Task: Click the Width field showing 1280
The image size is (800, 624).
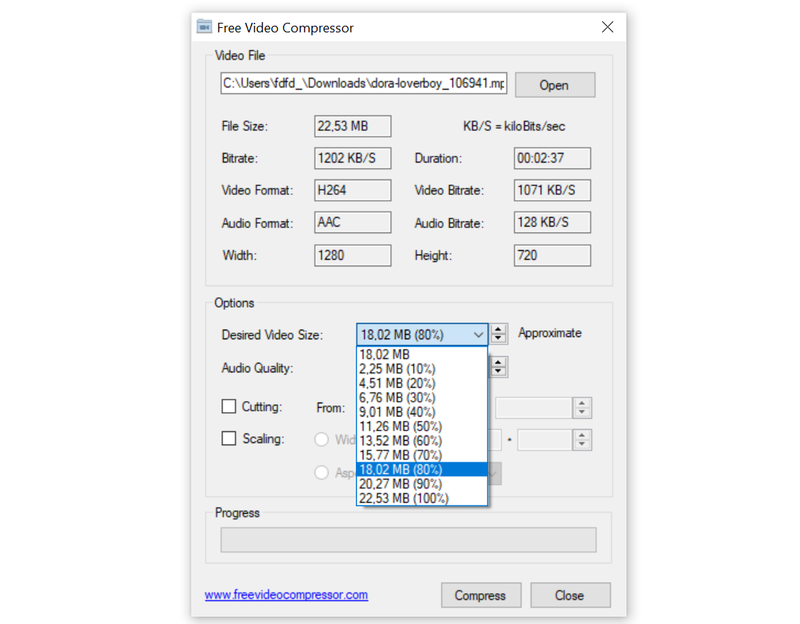Action: coord(353,255)
